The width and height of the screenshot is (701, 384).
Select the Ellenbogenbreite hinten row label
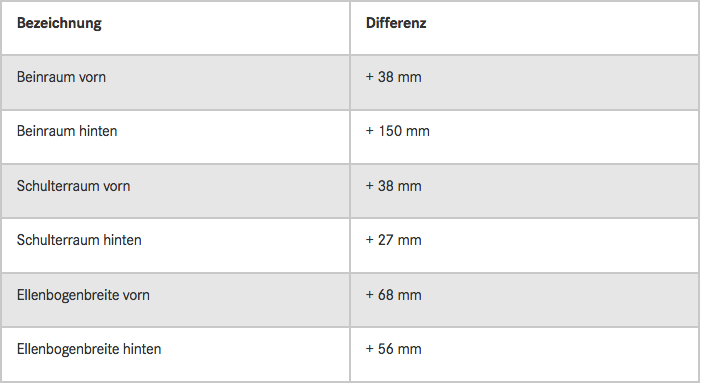tap(89, 349)
